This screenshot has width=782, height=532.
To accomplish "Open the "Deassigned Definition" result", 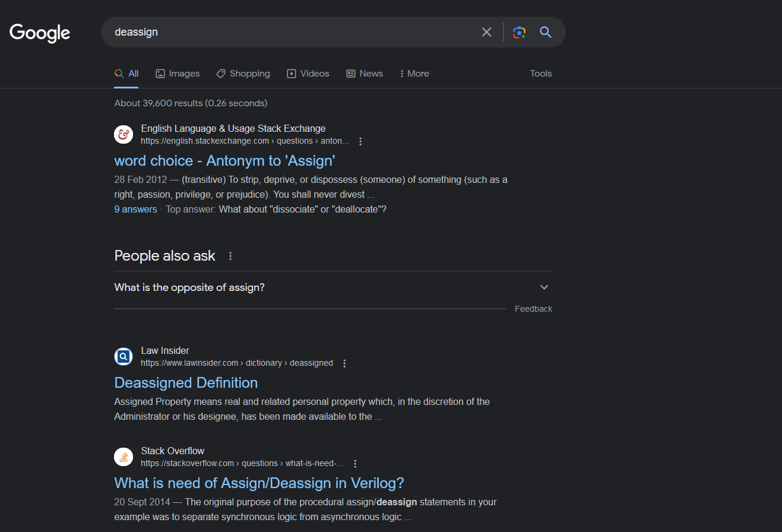I will click(x=186, y=383).
